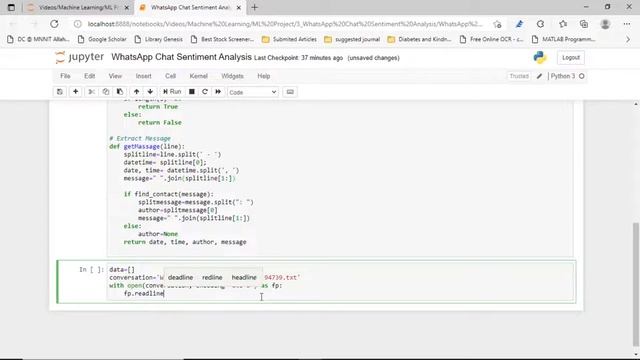Click the Trusted notebook indicator
The width and height of the screenshot is (640, 360).
coord(519,76)
